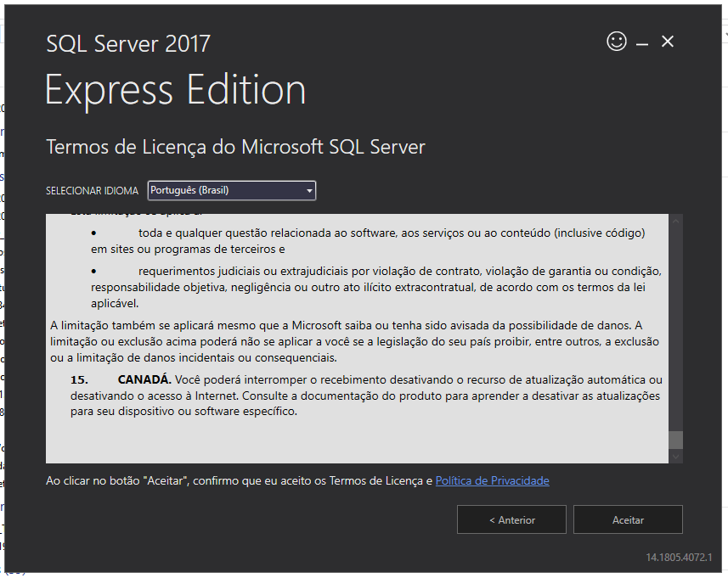The height and width of the screenshot is (578, 728).
Task: Click the Express Edition title text
Action: [x=174, y=89]
